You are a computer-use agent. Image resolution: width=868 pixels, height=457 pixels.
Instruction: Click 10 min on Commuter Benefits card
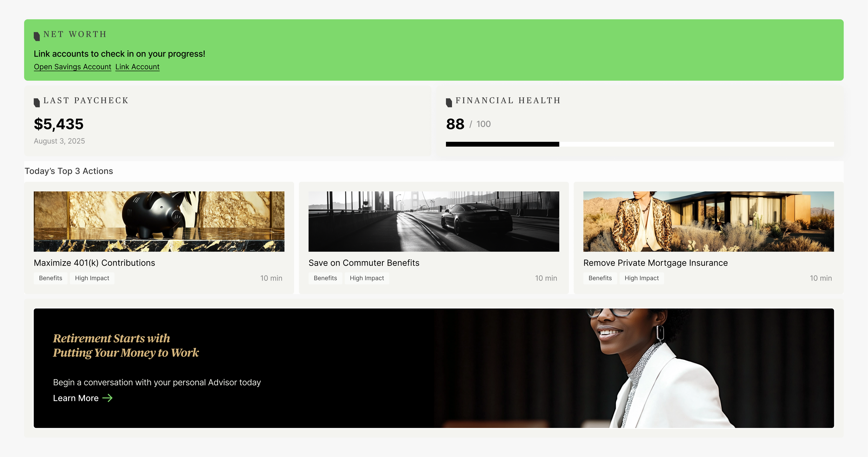click(x=546, y=278)
